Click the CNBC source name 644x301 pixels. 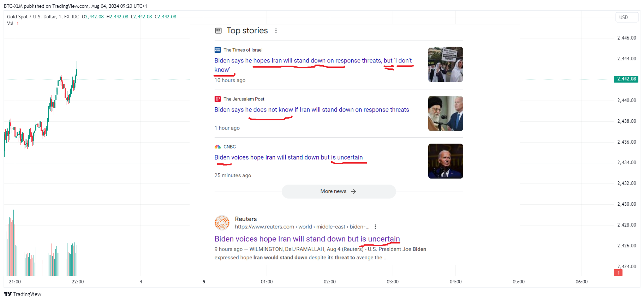229,147
